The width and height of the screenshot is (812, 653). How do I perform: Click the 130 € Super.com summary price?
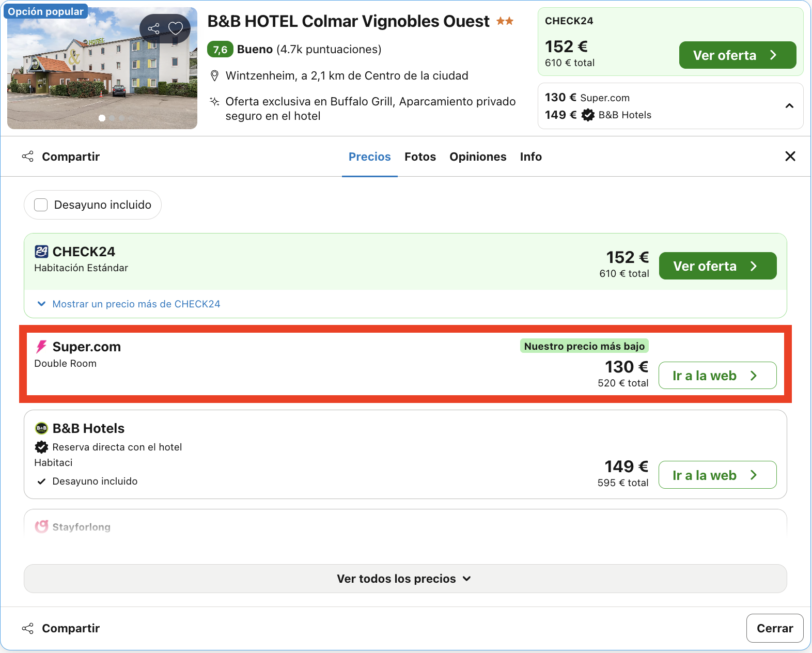pyautogui.click(x=587, y=98)
